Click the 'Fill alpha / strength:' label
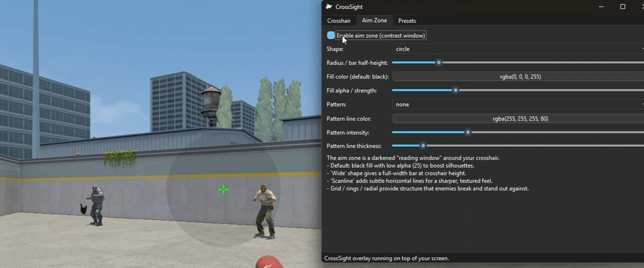Screen dimensions: 644x268 click(352, 90)
